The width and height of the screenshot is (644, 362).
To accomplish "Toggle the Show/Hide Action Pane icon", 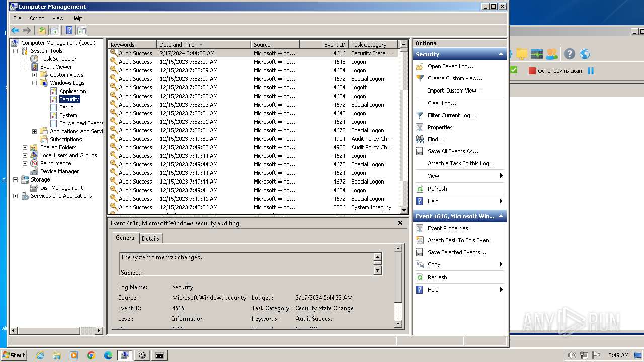I will tap(81, 31).
